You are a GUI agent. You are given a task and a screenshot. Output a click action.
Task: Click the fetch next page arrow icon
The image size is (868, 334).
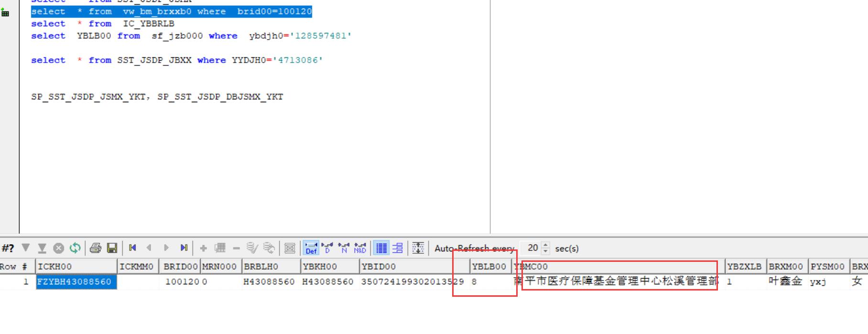coord(26,248)
